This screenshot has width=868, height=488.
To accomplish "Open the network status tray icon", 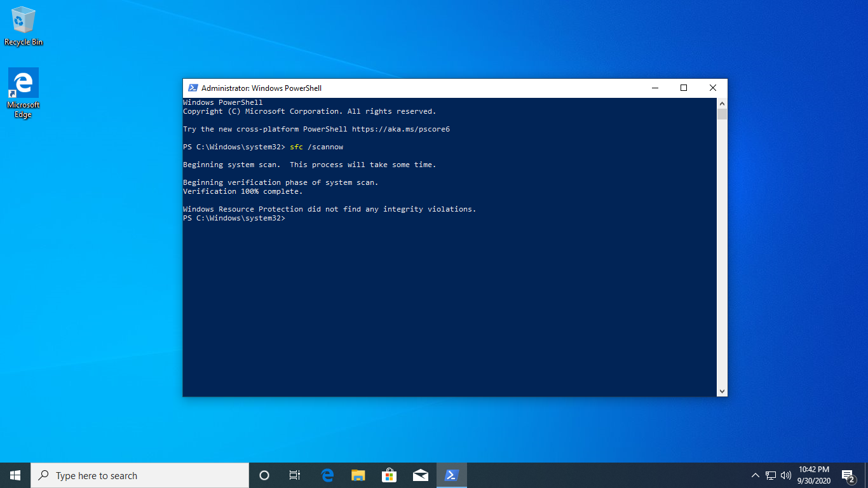I will [x=771, y=475].
